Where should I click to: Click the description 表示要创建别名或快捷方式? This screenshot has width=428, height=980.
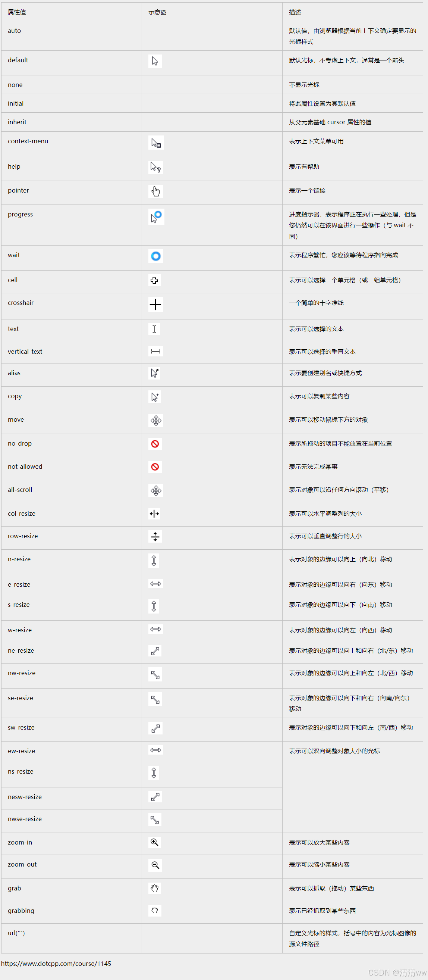tap(325, 373)
